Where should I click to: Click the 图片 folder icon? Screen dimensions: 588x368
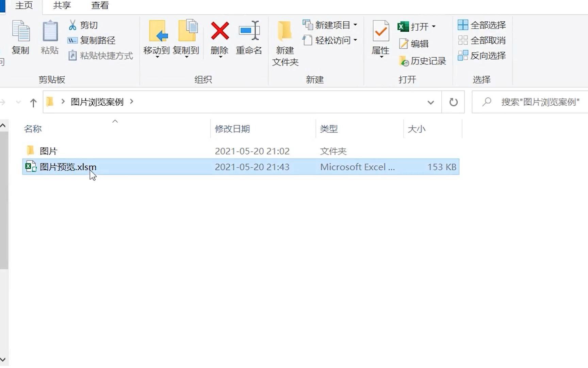[31, 150]
